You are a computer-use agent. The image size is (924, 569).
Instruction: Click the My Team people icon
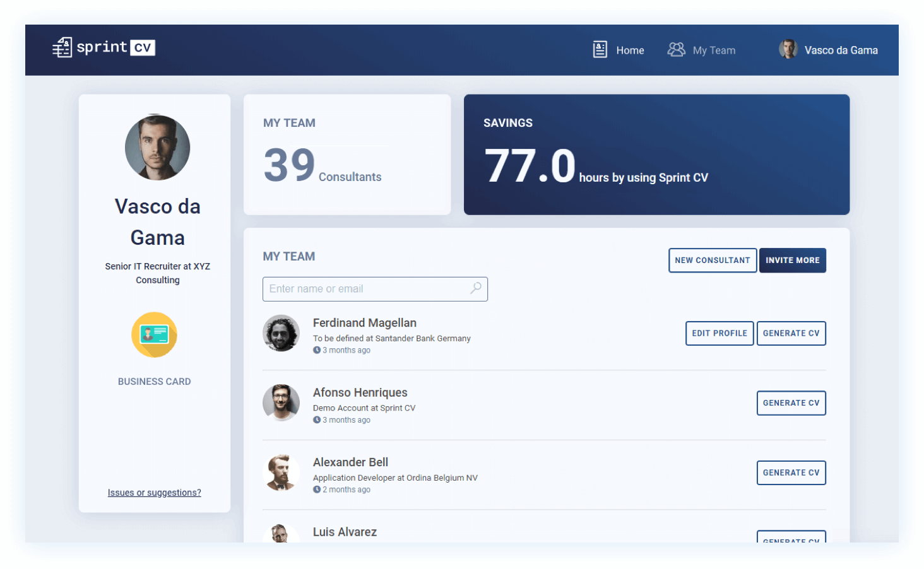tap(676, 50)
